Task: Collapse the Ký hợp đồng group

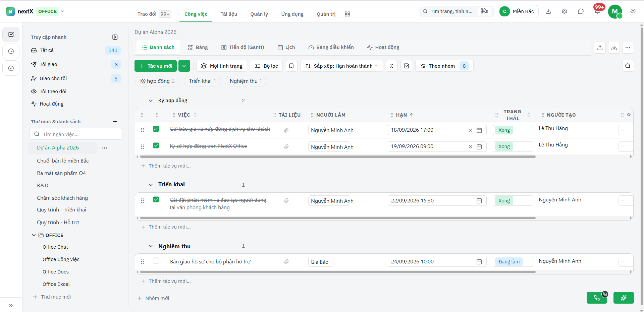Action: (151, 101)
